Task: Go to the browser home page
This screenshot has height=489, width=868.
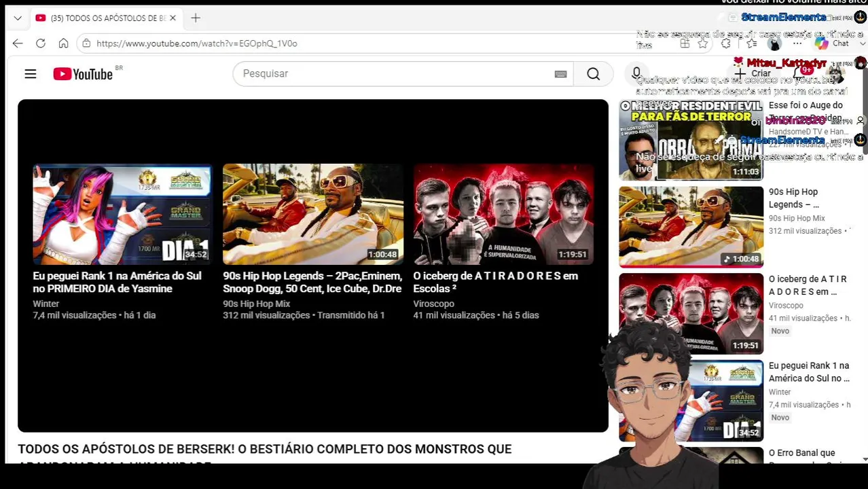Action: pos(63,43)
